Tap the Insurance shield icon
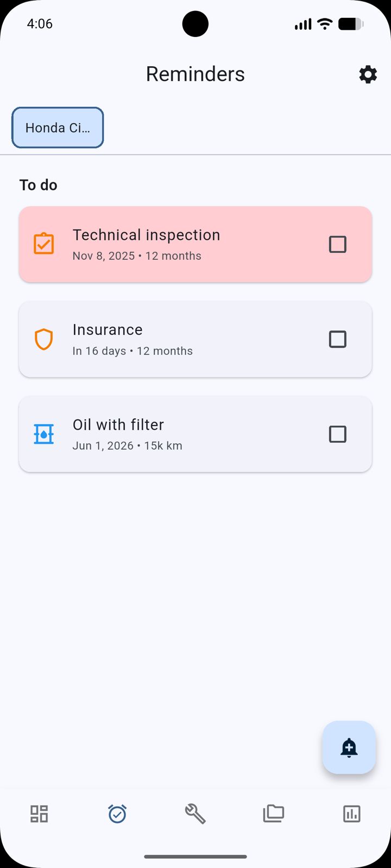Viewport: 391px width, 868px height. coord(44,339)
